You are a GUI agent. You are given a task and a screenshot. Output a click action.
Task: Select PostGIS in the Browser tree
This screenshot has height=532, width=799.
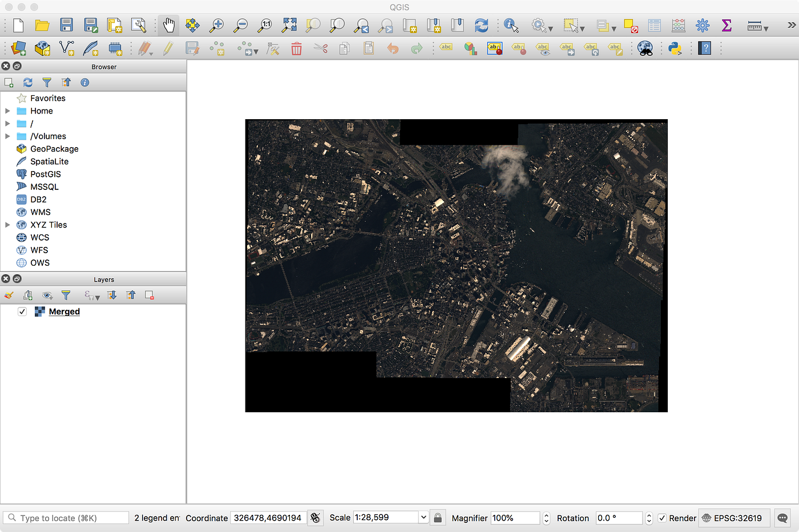[x=45, y=174]
